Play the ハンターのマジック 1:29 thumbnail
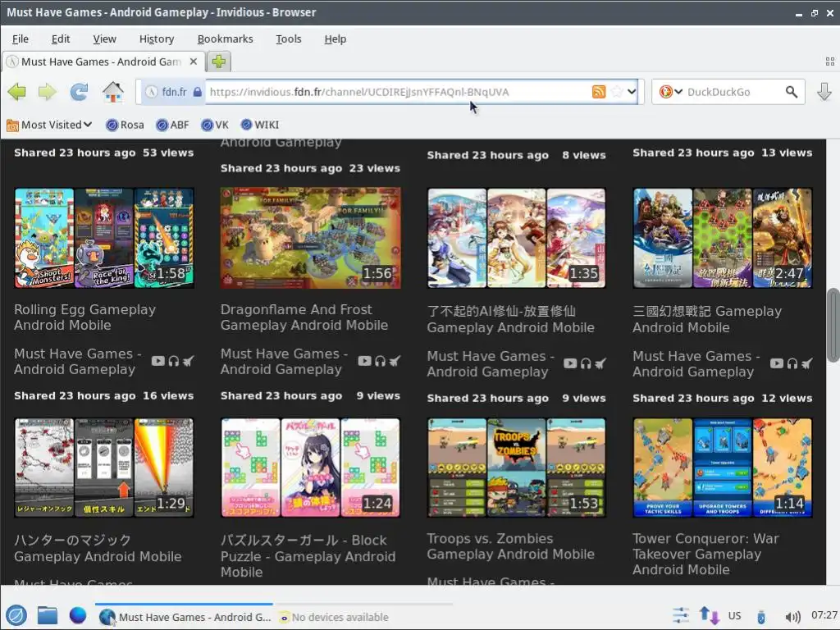Viewport: 840px width, 630px height. click(x=104, y=468)
